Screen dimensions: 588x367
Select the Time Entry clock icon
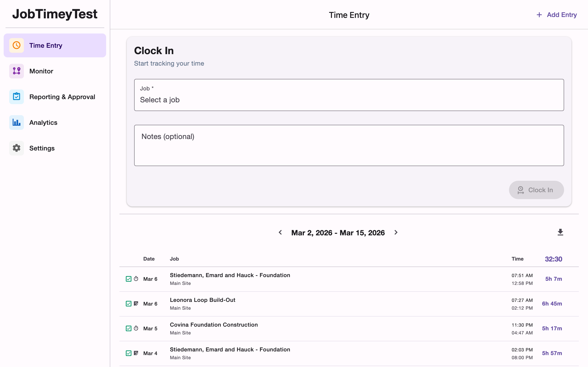[16, 45]
